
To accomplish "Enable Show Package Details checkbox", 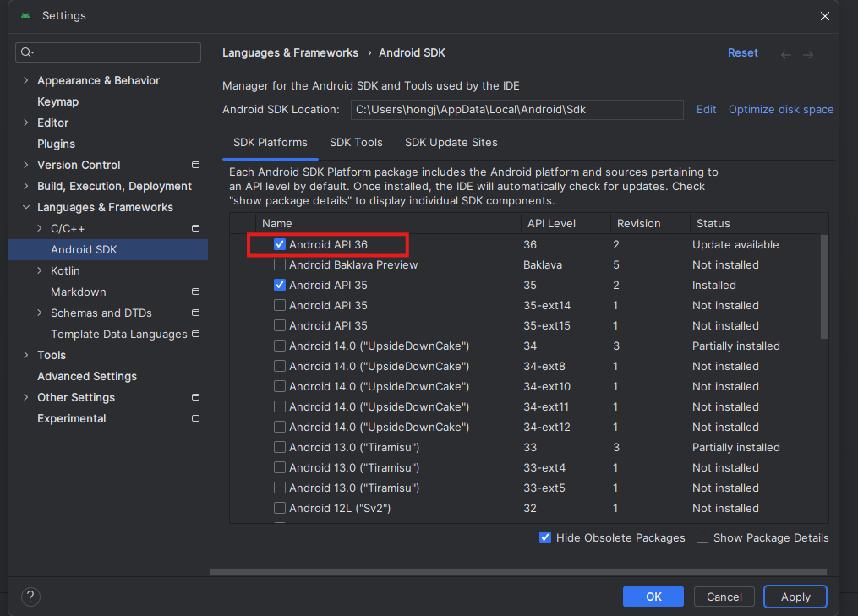I will point(702,537).
